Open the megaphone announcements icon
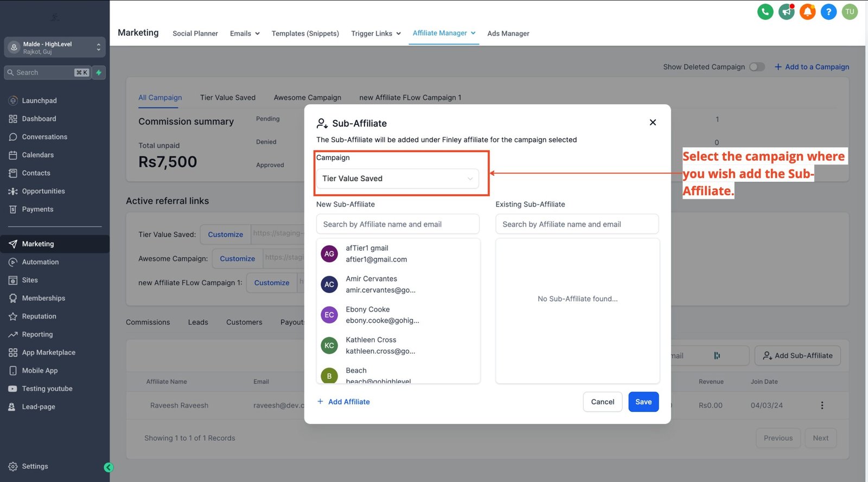 coord(786,11)
